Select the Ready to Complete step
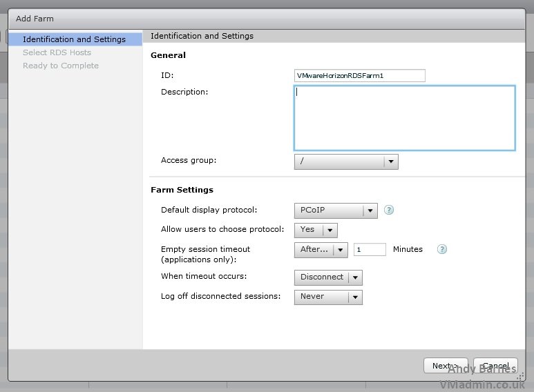Screen dimensions: 534x392 click(x=61, y=66)
